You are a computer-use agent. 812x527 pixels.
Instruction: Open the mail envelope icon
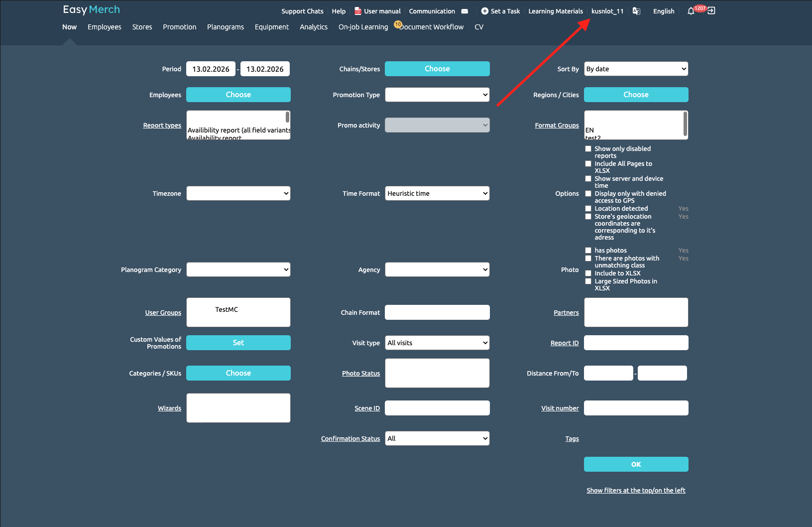464,11
